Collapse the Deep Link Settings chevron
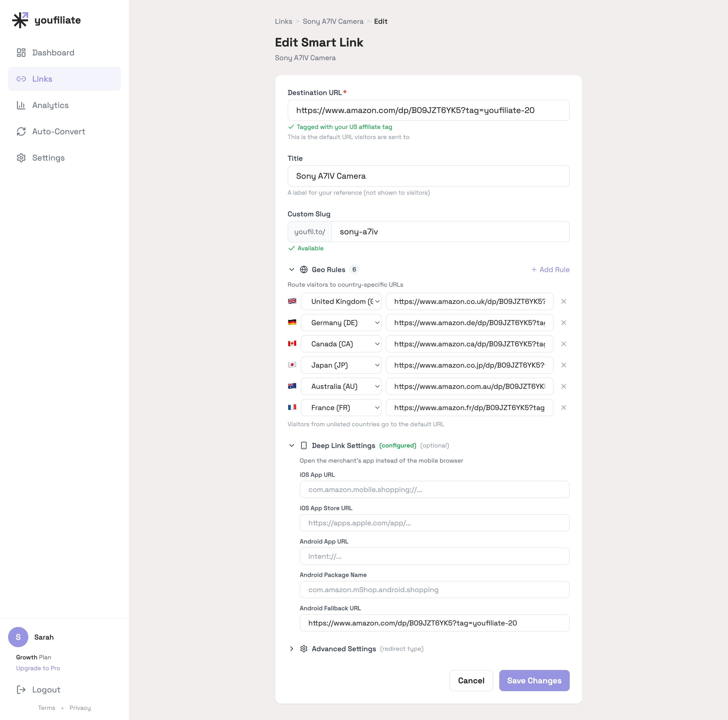 tap(292, 445)
